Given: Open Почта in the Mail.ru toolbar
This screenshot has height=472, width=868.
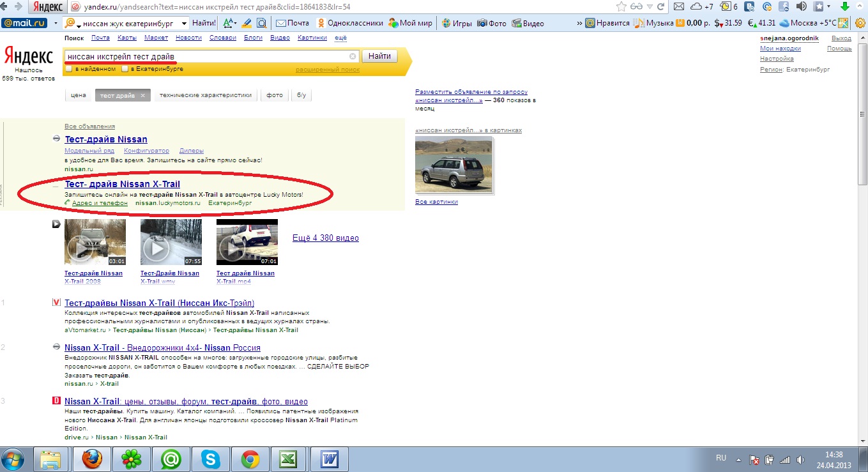Looking at the screenshot, I should 293,23.
